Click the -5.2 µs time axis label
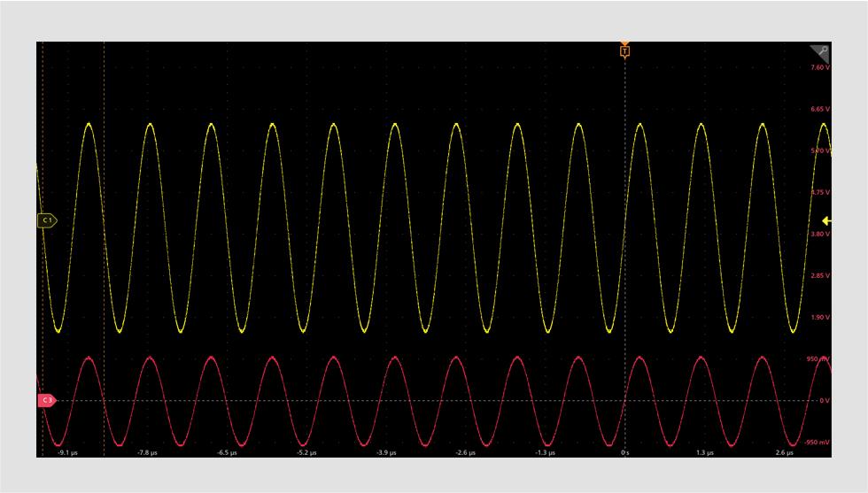Screen dimensions: 868x493 pyautogui.click(x=306, y=452)
